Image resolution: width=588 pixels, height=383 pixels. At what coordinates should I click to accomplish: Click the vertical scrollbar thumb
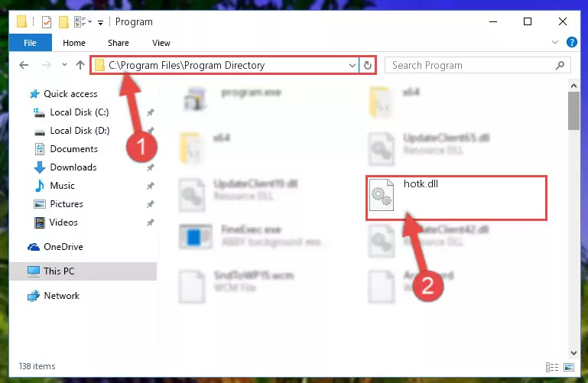573,111
